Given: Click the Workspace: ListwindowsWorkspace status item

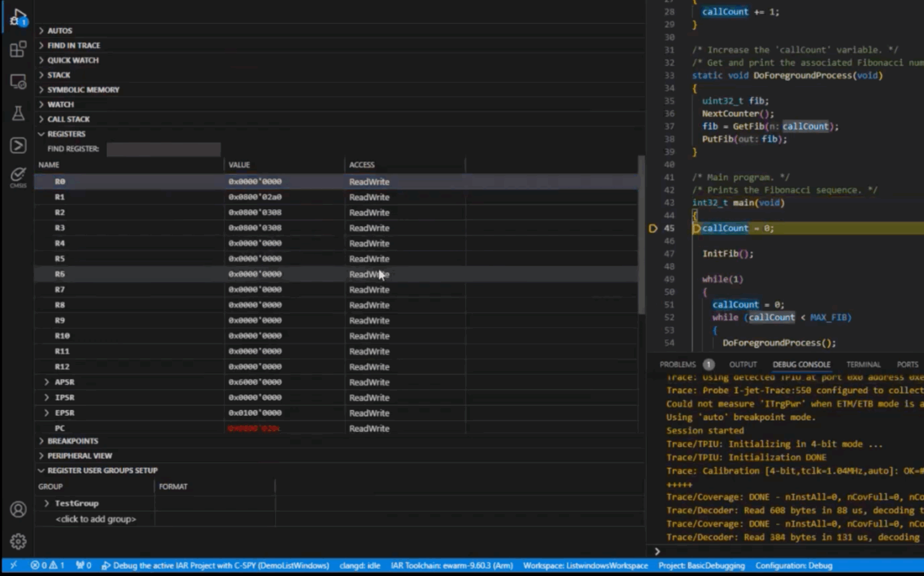Looking at the screenshot, I should 585,565.
